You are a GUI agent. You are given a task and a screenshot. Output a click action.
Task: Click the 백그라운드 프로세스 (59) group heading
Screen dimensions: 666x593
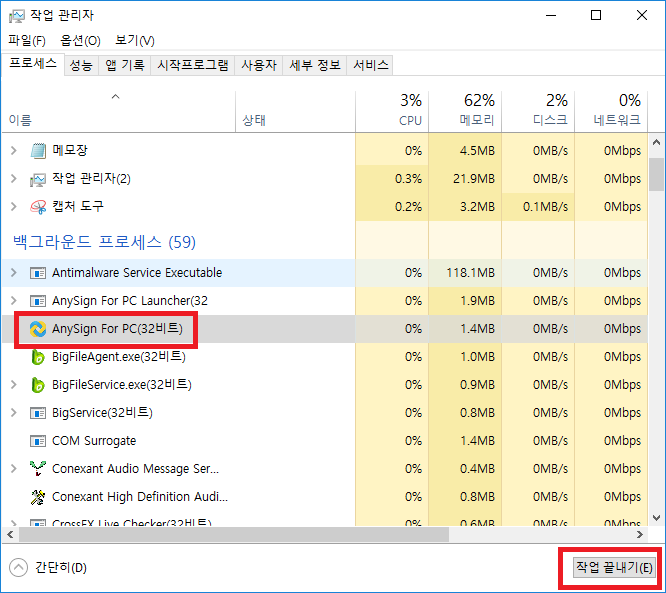point(104,242)
